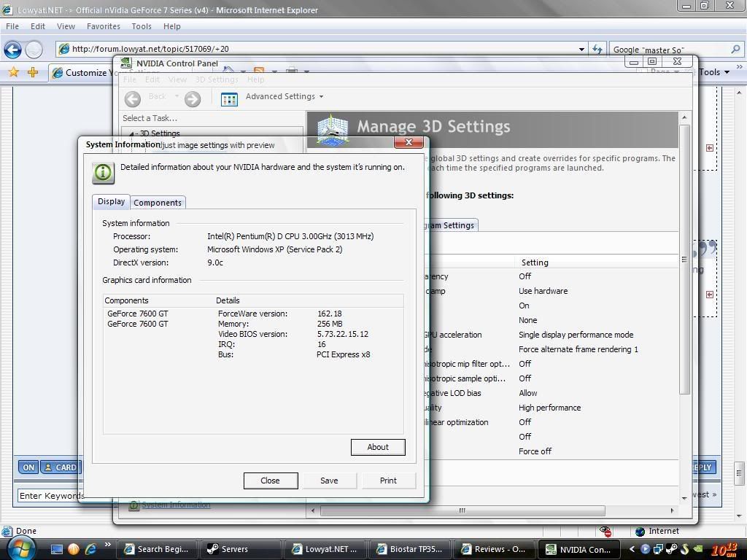Image resolution: width=747 pixels, height=560 pixels.
Task: Click the IE refresh page icon
Action: pos(597,49)
